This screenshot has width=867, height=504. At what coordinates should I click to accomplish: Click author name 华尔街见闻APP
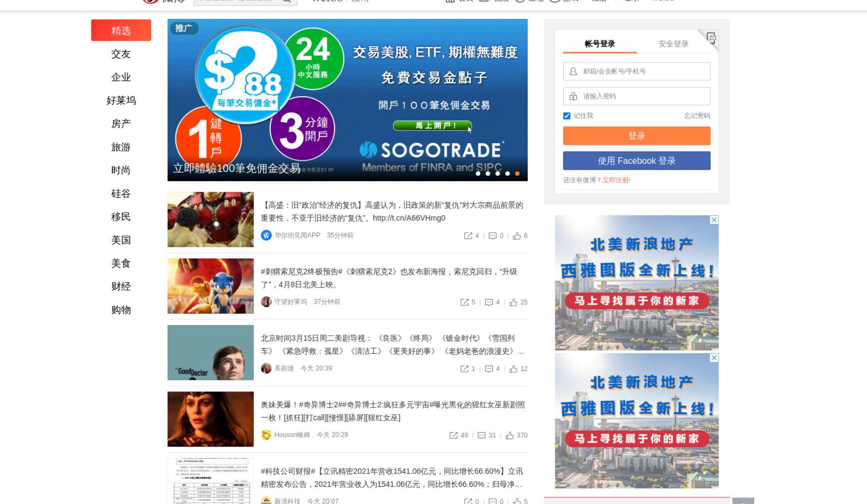pos(297,235)
